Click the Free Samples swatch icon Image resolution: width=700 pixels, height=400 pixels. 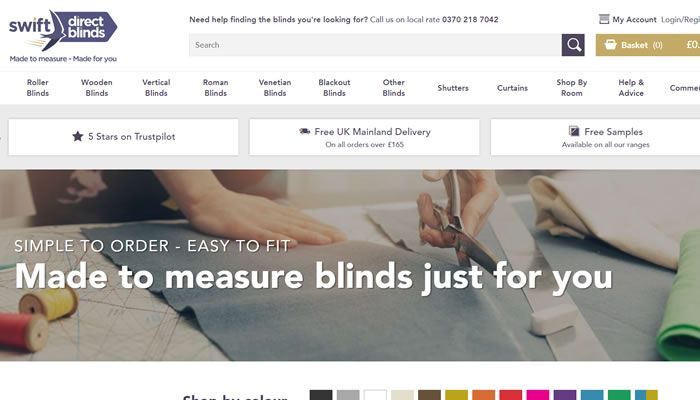point(574,131)
